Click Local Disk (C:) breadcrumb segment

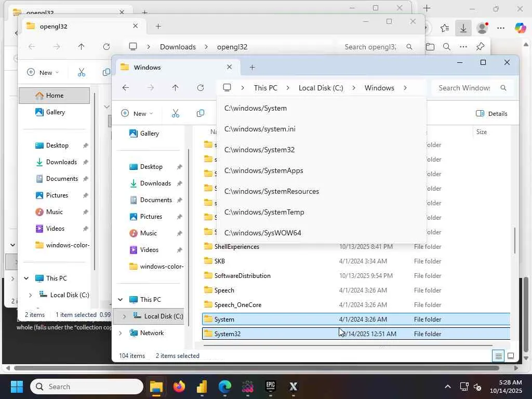pyautogui.click(x=321, y=88)
